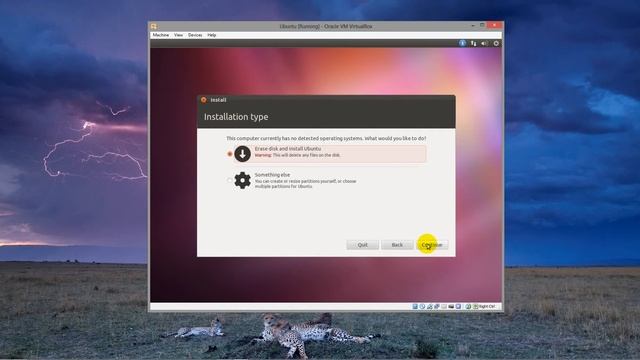
Task: Open the Devices menu
Action: (195, 35)
